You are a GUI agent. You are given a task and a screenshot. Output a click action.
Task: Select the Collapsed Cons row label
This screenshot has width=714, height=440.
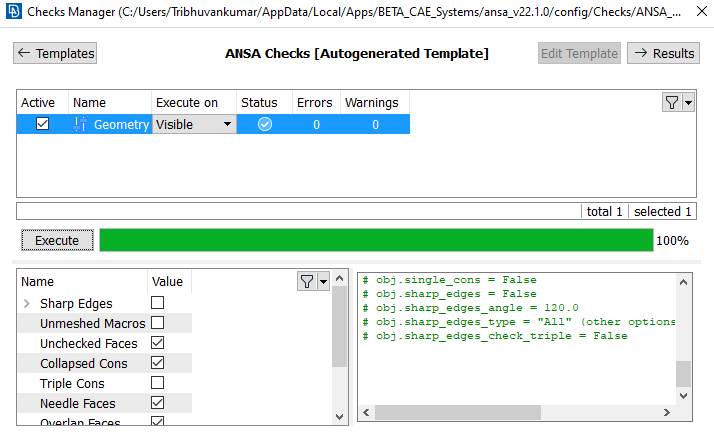(84, 363)
